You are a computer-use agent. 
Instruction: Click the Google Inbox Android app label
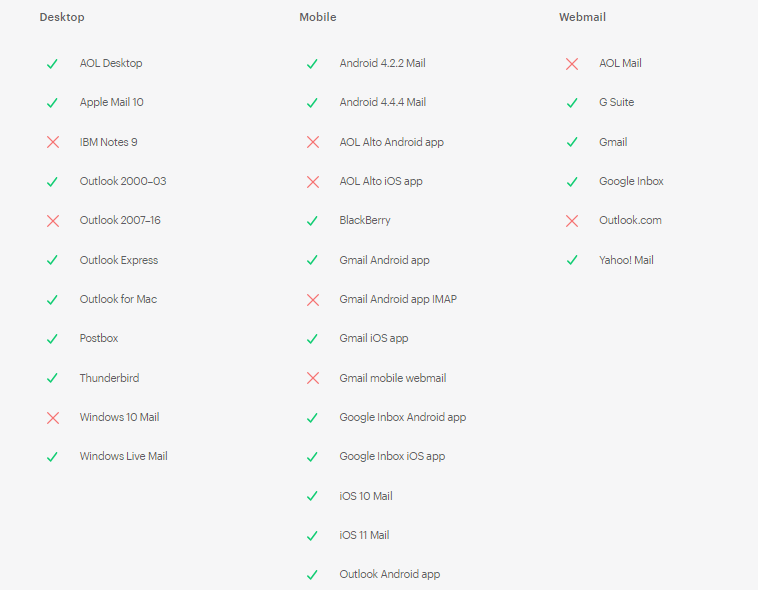402,417
